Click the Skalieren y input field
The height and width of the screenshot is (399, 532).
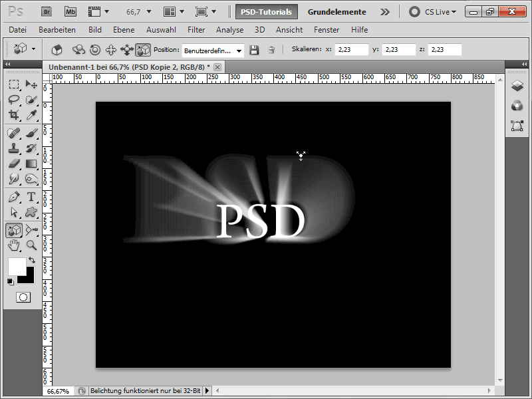click(398, 49)
